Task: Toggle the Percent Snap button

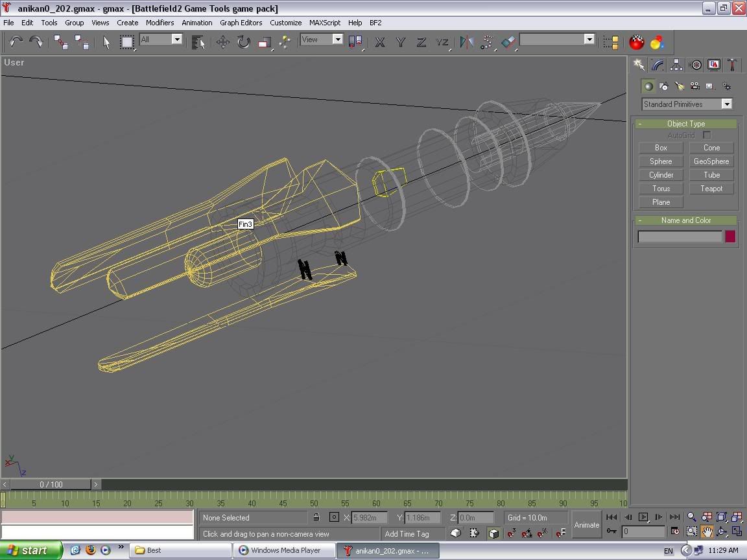Action: [x=543, y=533]
